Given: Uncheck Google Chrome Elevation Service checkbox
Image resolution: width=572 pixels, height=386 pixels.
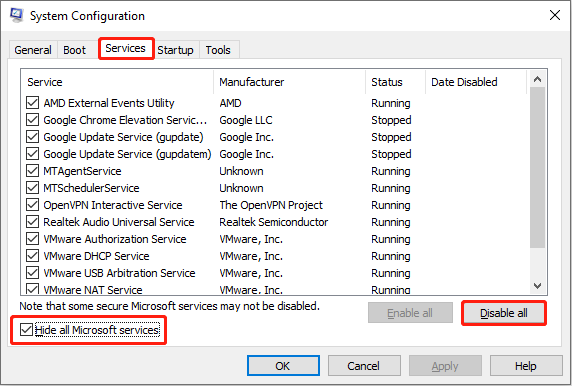Looking at the screenshot, I should 32,120.
